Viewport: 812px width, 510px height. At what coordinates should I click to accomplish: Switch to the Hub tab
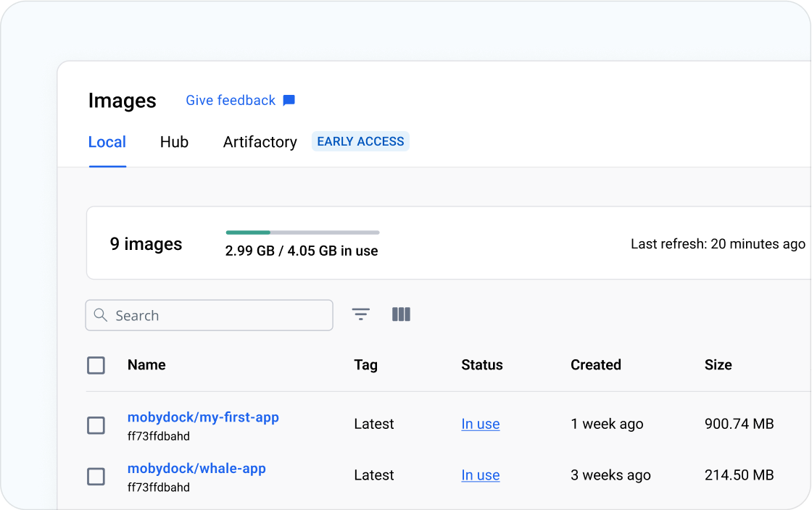point(174,142)
